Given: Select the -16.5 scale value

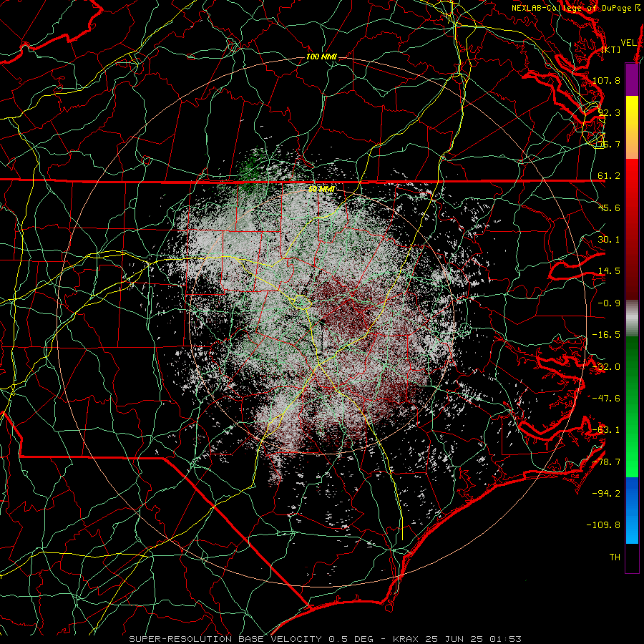Looking at the screenshot, I should (606, 335).
